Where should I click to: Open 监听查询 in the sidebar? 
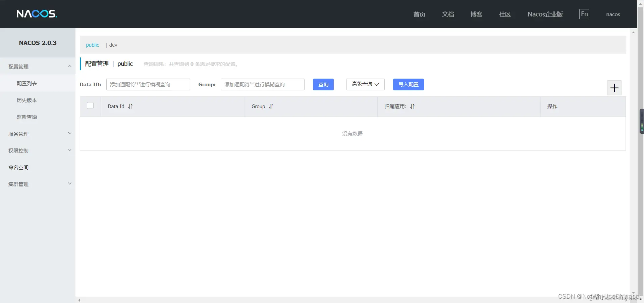[x=38, y=117]
